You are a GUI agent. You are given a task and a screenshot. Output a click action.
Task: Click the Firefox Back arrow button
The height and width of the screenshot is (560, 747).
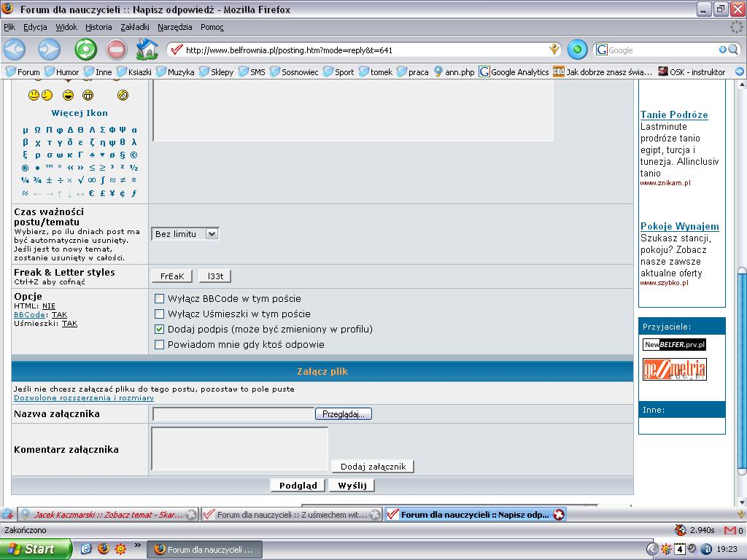click(15, 50)
